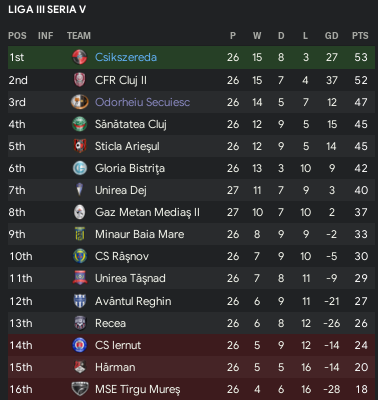The image size is (378, 400).
Task: Click the Odorheiu Secuiesc team badge
Action: (80, 102)
